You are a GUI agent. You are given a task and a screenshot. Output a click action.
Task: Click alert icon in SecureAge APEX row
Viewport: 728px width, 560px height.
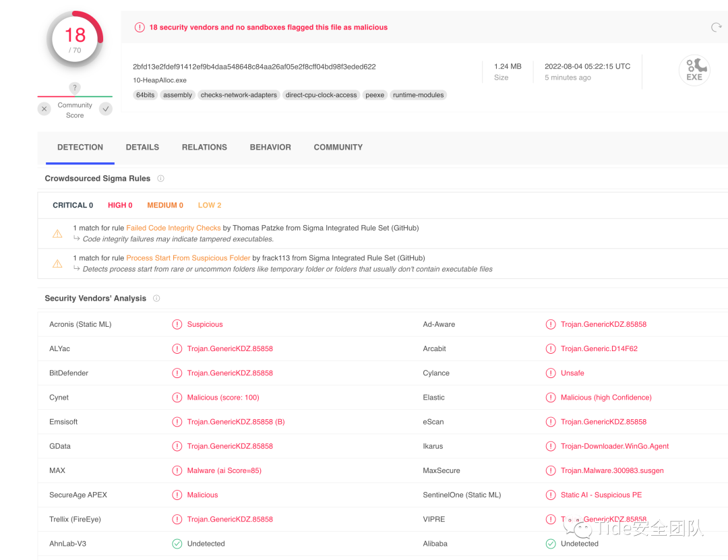[x=177, y=495]
